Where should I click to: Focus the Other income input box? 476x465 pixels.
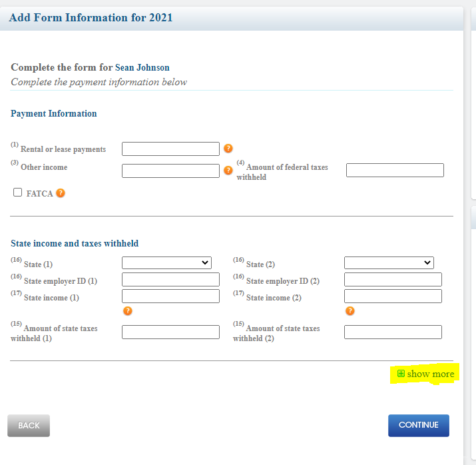pyautogui.click(x=170, y=171)
